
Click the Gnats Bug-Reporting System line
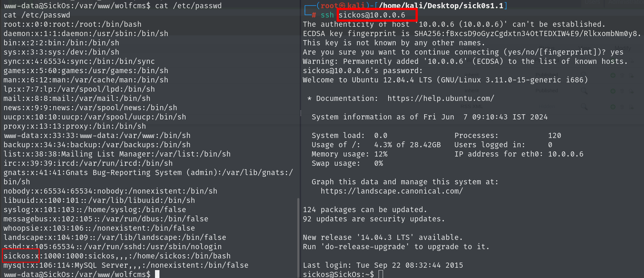point(148,177)
